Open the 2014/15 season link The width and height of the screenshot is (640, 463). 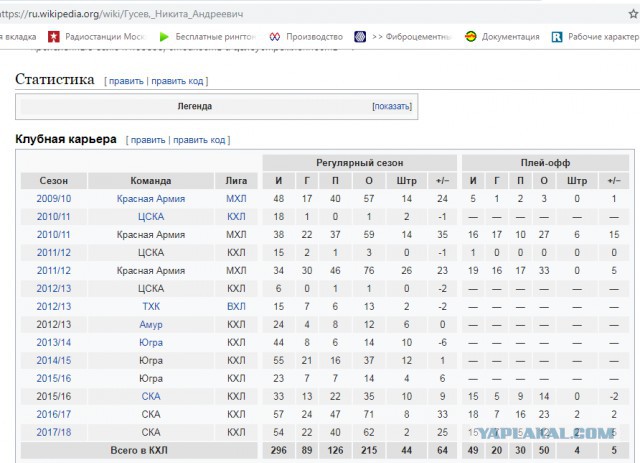point(54,361)
